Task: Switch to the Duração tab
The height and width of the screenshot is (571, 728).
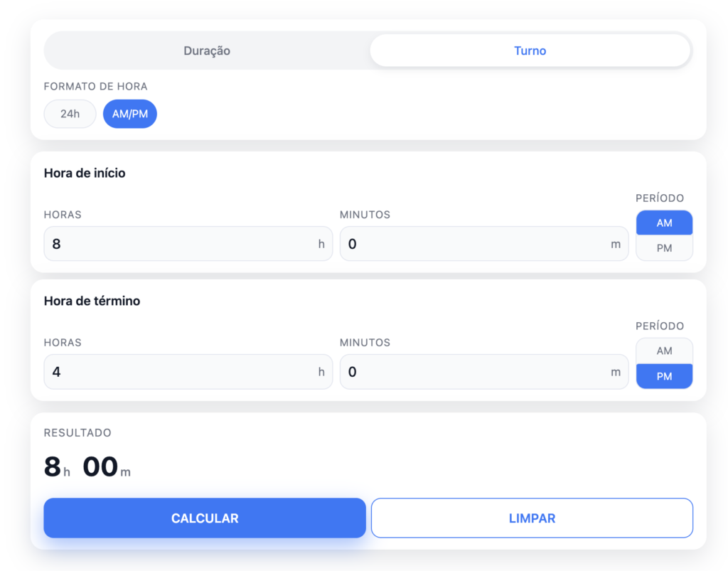Action: (206, 50)
